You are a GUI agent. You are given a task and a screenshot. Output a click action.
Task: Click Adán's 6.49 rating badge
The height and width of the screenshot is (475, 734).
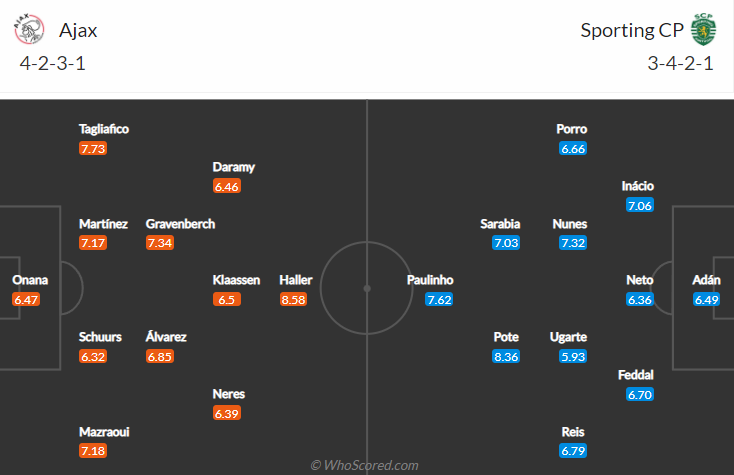coord(706,300)
